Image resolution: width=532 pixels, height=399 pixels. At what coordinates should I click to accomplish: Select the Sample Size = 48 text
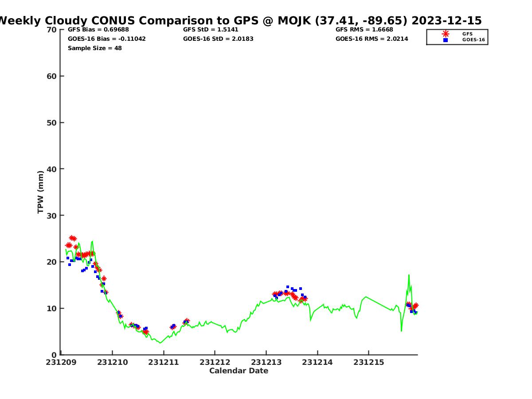94,48
